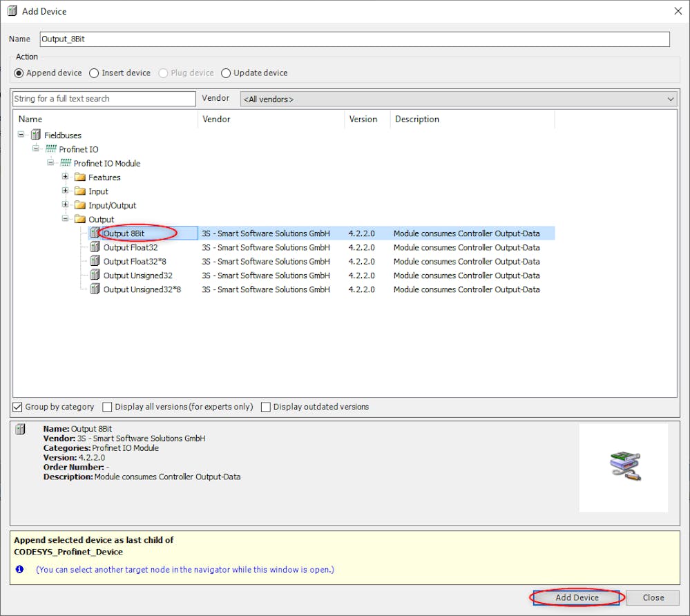
Task: Click the Fieldbuses device icon
Action: (x=36, y=135)
